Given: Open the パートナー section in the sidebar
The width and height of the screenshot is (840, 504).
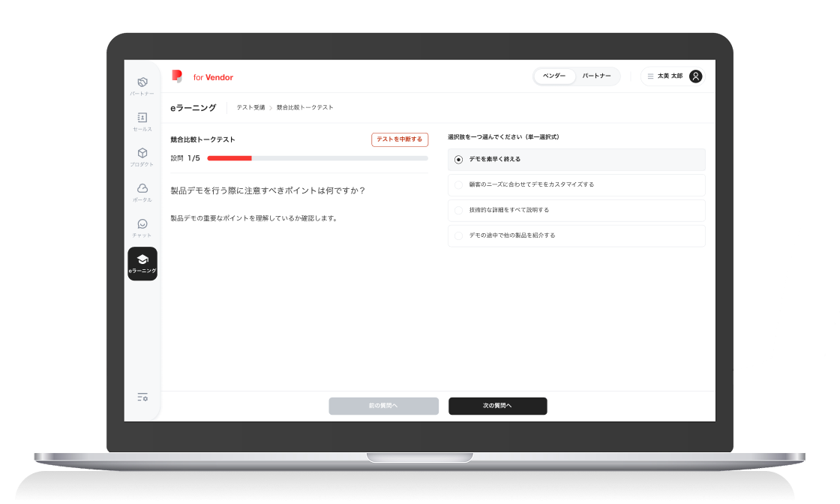Looking at the screenshot, I should [142, 82].
